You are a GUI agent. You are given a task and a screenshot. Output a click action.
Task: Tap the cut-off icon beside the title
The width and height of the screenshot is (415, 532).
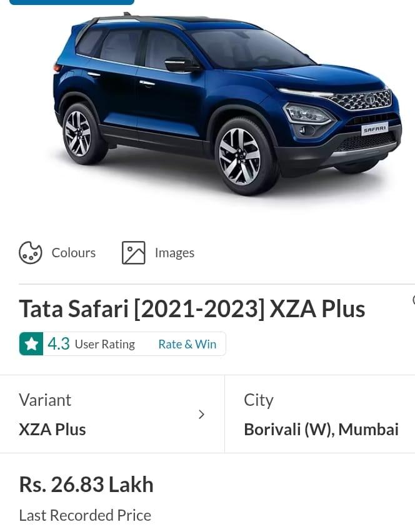[x=413, y=300]
